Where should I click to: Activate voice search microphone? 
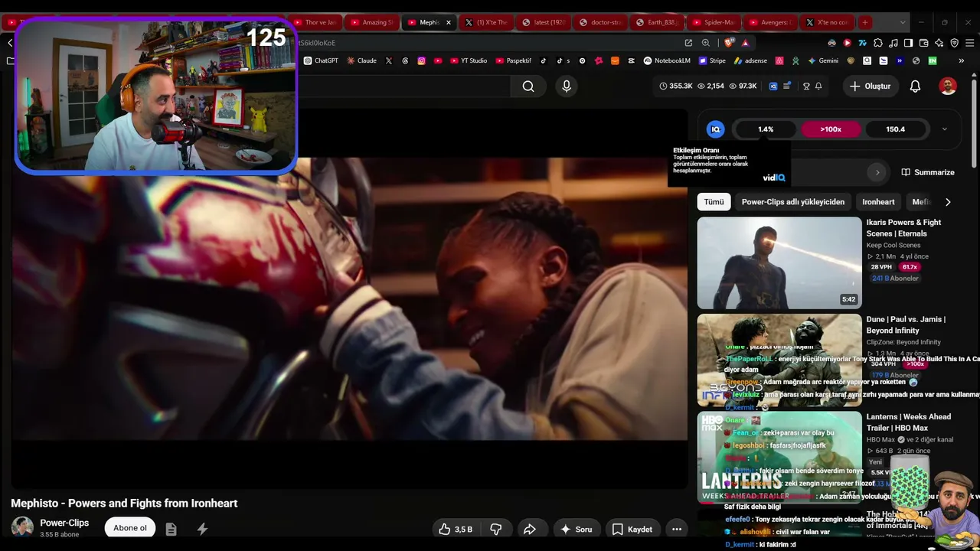(x=567, y=86)
